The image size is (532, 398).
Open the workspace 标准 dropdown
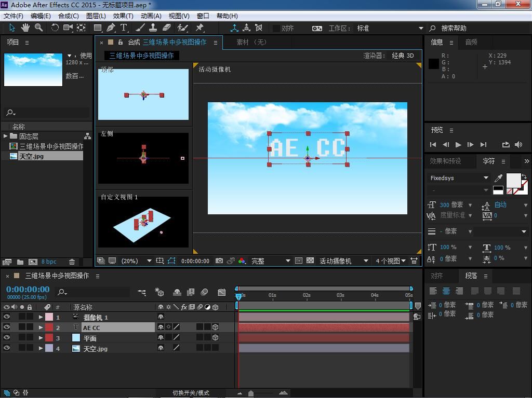[x=390, y=29]
